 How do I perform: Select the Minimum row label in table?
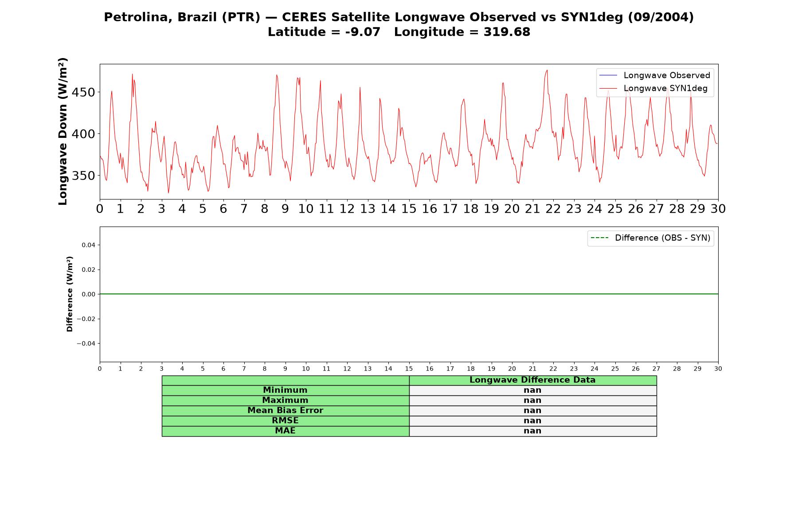(x=285, y=390)
